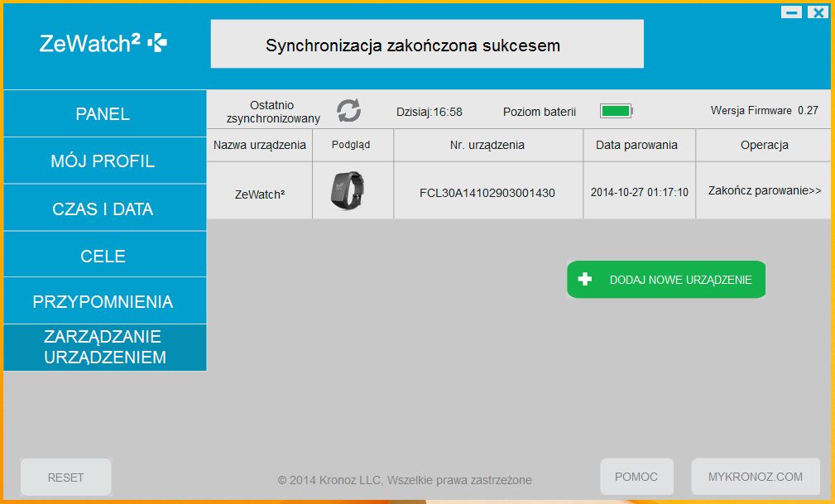The height and width of the screenshot is (504, 835).
Task: Close the ZeWatch² application window
Action: coord(818,12)
